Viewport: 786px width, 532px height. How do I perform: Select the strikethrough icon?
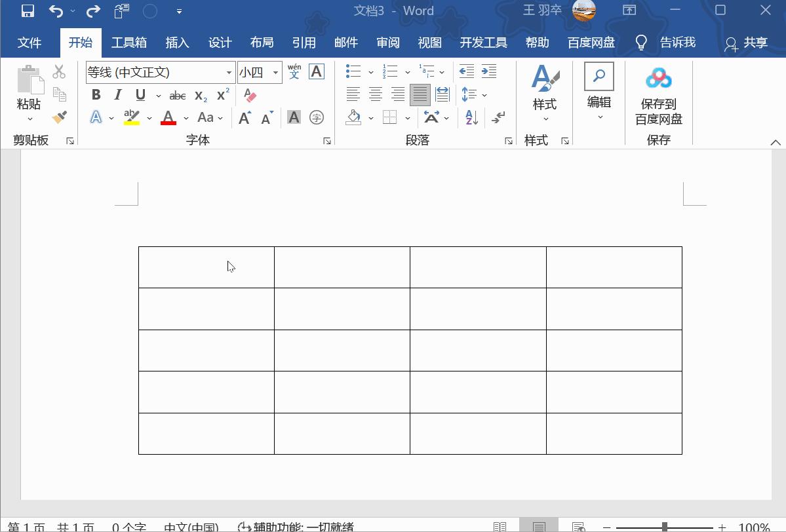177,94
